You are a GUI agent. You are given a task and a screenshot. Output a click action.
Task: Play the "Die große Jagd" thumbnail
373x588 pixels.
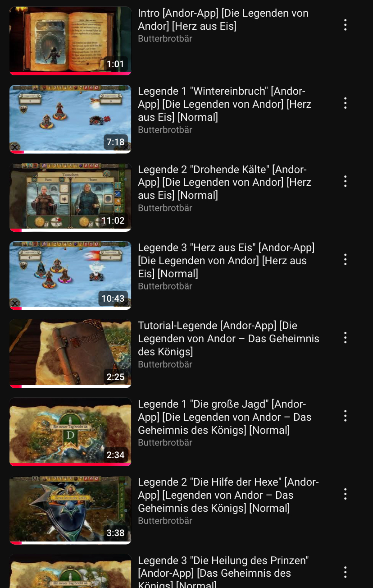click(x=70, y=432)
